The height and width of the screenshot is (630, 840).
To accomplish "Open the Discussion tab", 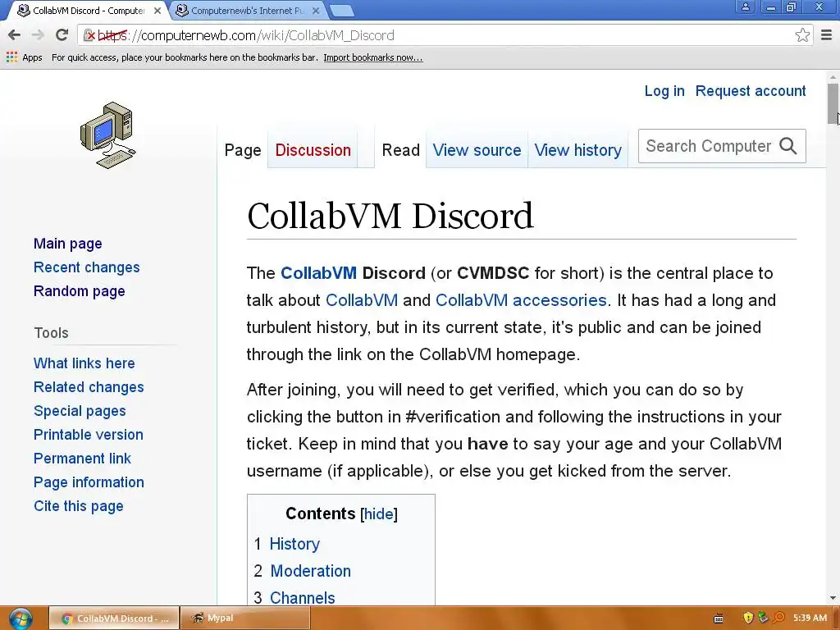I will [313, 150].
